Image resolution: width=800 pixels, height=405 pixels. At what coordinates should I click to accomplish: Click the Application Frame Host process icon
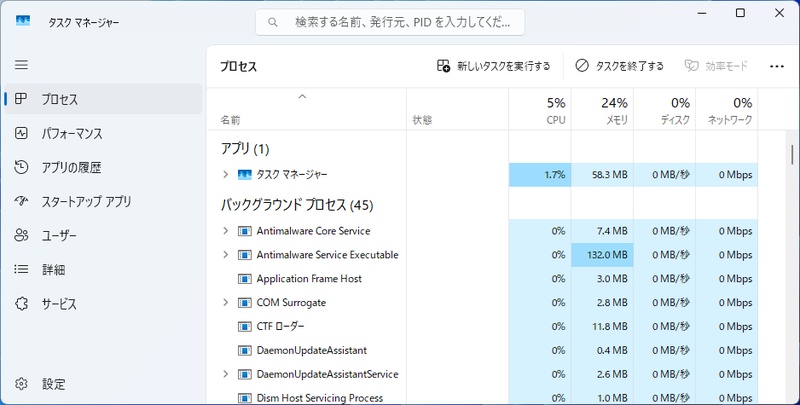point(245,279)
